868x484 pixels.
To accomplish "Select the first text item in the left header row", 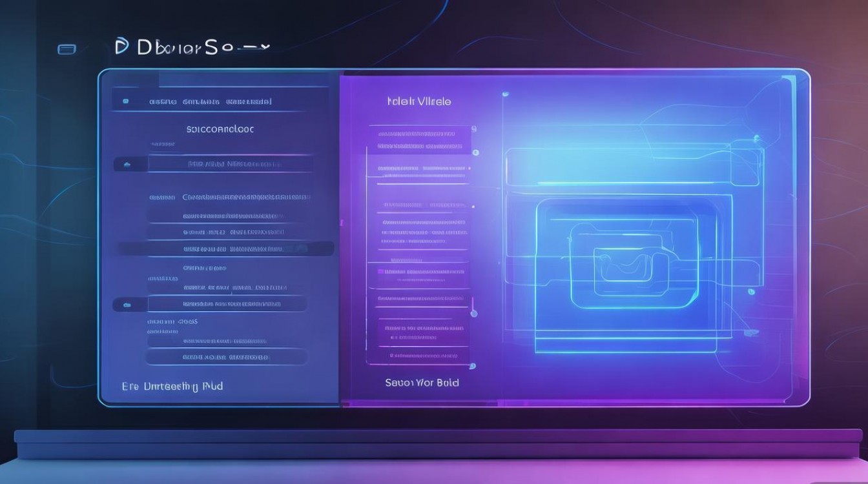I will tap(163, 101).
